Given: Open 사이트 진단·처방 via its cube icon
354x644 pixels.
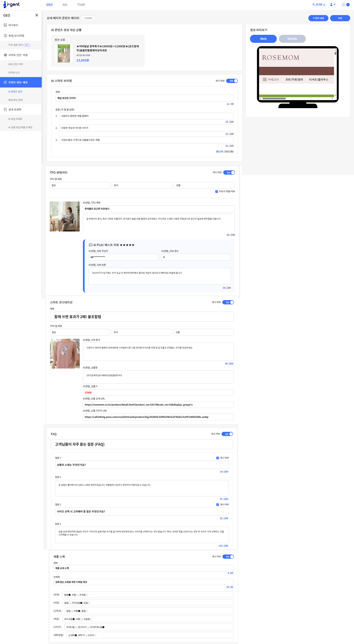Looking at the screenshot, I should coord(5,55).
